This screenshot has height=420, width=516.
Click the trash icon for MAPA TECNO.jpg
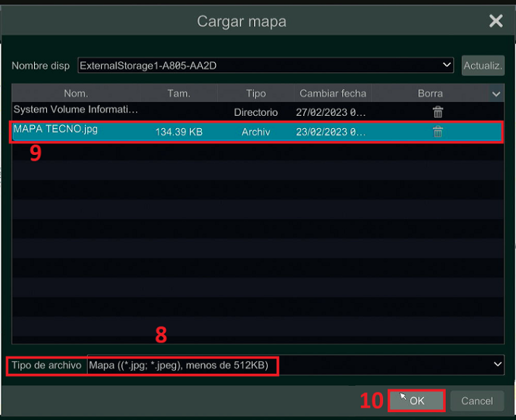[x=438, y=132]
